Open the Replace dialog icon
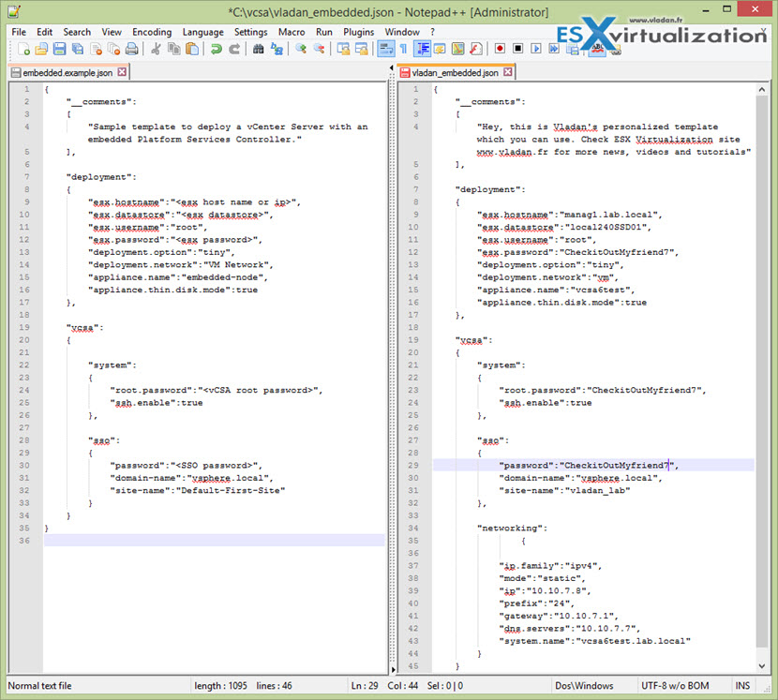This screenshot has height=700, width=778. coord(277,49)
